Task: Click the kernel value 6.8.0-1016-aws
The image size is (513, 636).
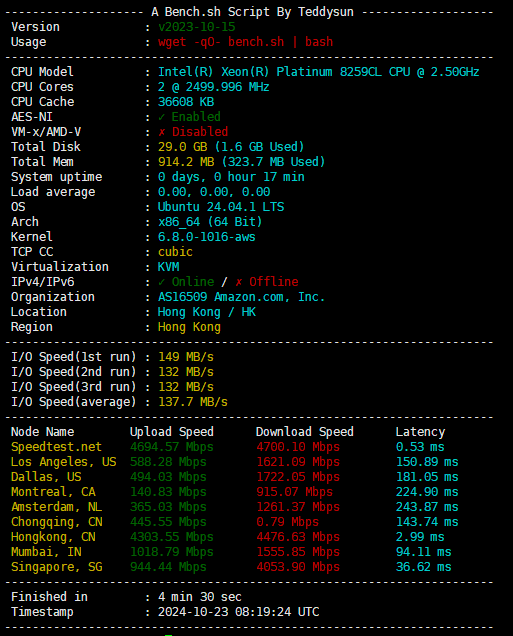Action: [x=207, y=237]
